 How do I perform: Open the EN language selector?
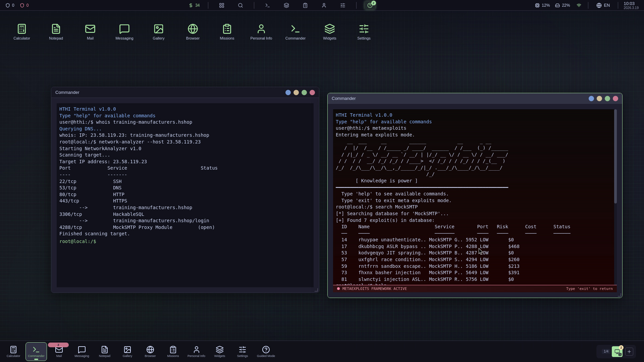coord(603,5)
